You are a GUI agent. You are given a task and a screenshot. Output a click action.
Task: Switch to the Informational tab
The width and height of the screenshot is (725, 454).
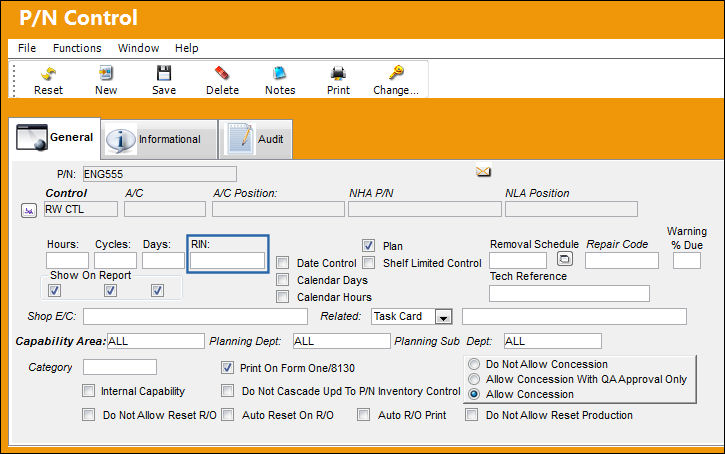tap(159, 139)
